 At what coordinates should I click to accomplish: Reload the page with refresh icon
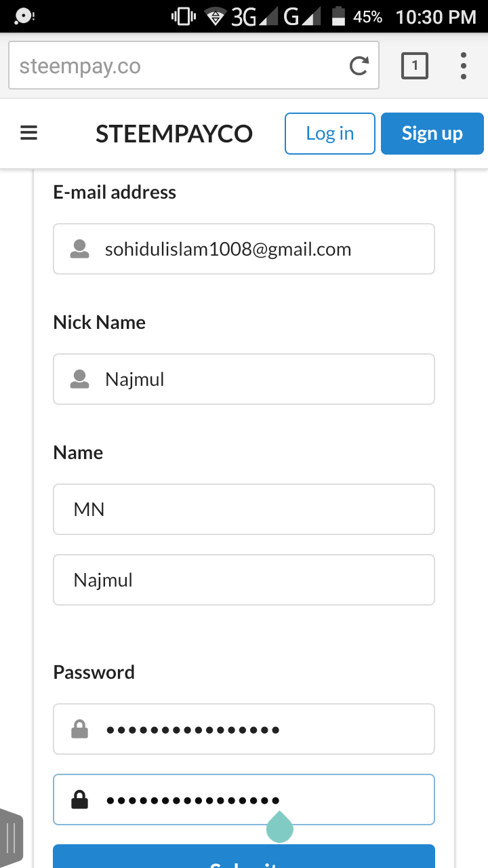pos(359,66)
